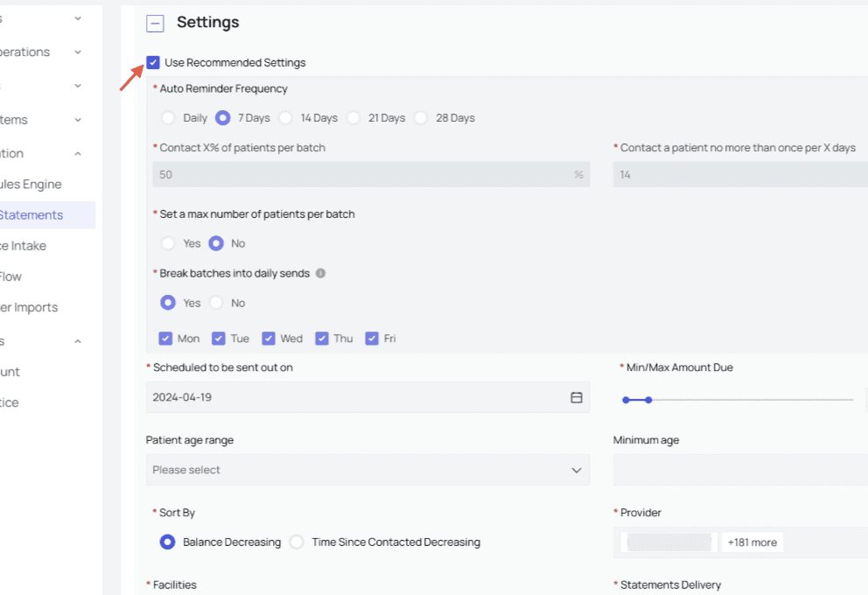868x595 pixels.
Task: Toggle the Fri day checkbox
Action: [x=372, y=339]
